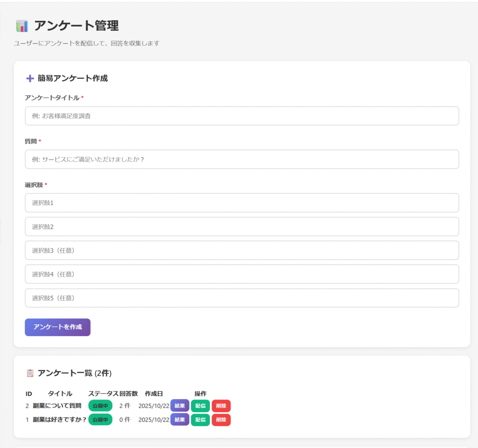Screen dimensions: 478x448
Task: Select the 選択肢1 input box
Action: pyautogui.click(x=242, y=203)
